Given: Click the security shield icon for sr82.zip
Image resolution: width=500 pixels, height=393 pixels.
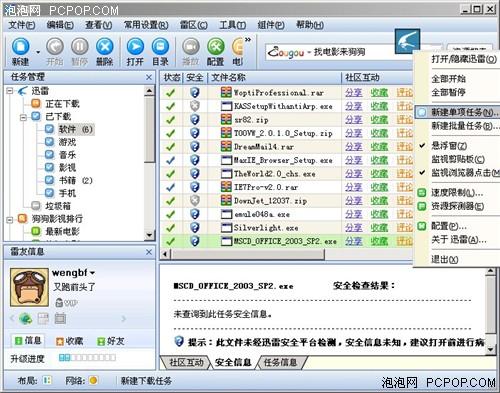Looking at the screenshot, I should pos(195,120).
